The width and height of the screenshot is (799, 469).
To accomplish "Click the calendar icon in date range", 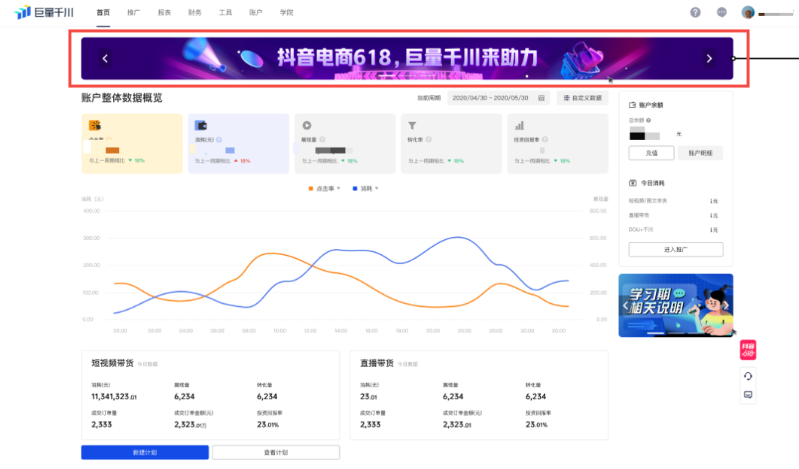I will pos(541,98).
